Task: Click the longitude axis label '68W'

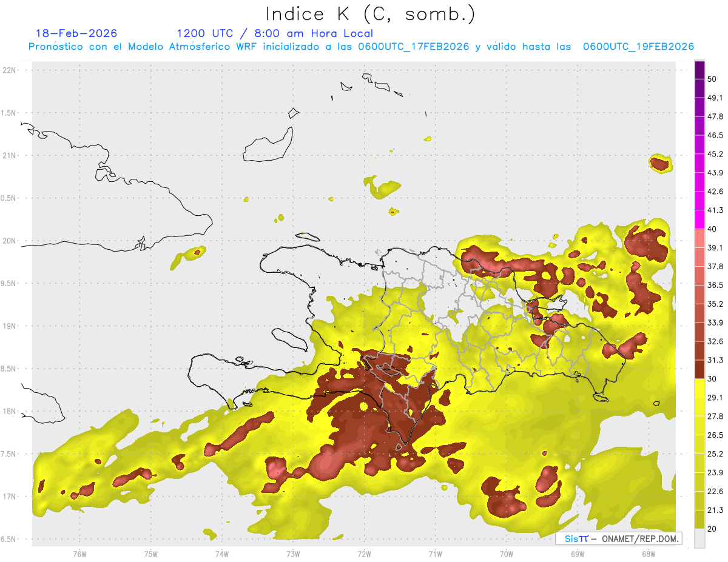Action: pyautogui.click(x=649, y=554)
